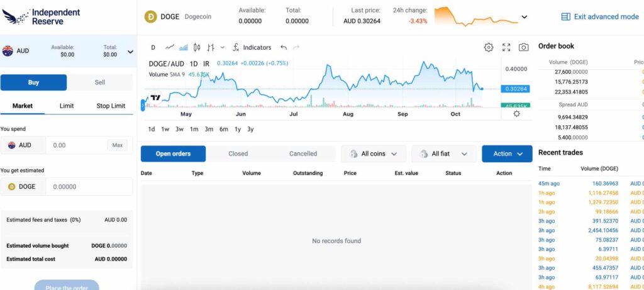Click the -3.43% 24h change value
Image resolution: width=644 pixels, height=290 pixels.
coord(418,21)
